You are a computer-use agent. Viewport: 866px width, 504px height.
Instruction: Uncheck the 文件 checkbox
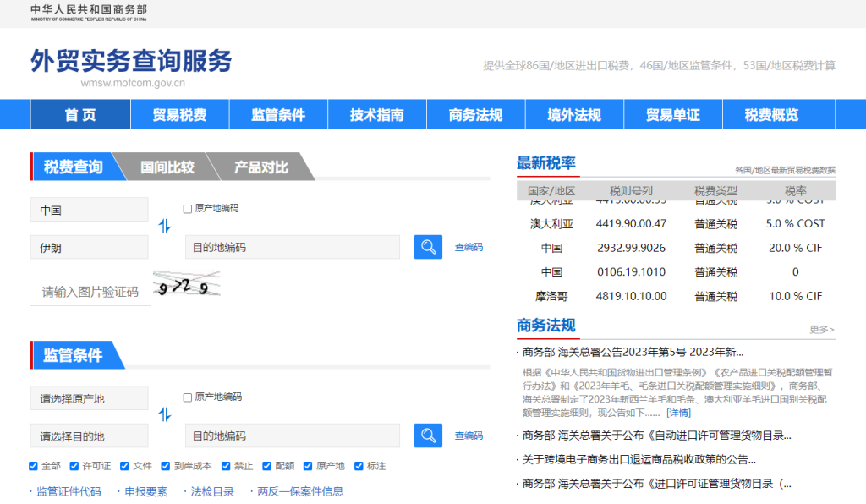coord(124,466)
